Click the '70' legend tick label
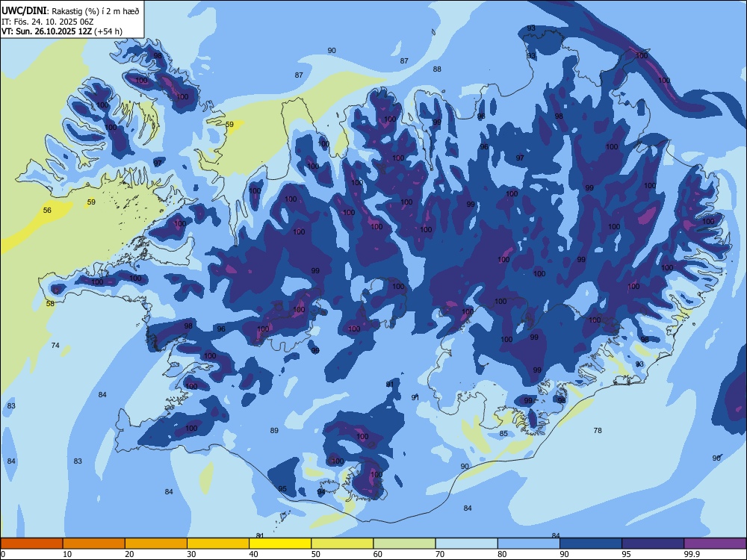Viewport: 747px width, 560px height. (440, 554)
